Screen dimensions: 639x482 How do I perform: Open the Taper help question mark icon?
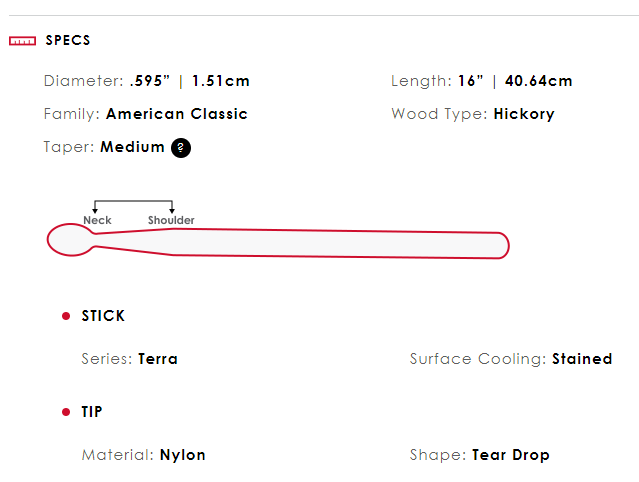181,147
